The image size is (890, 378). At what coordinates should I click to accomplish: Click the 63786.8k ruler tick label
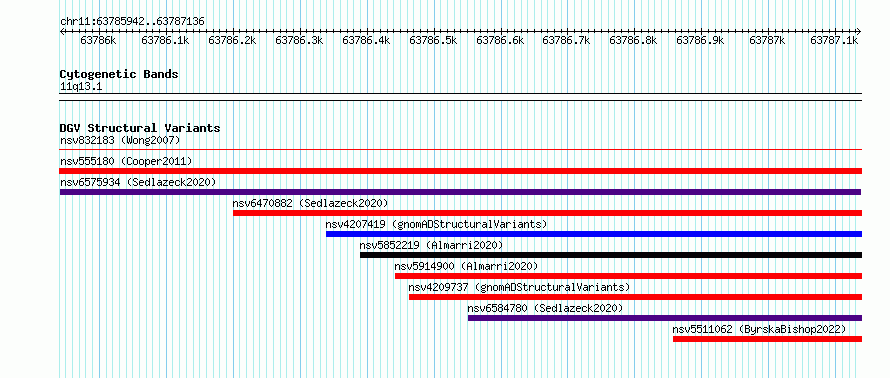point(634,40)
